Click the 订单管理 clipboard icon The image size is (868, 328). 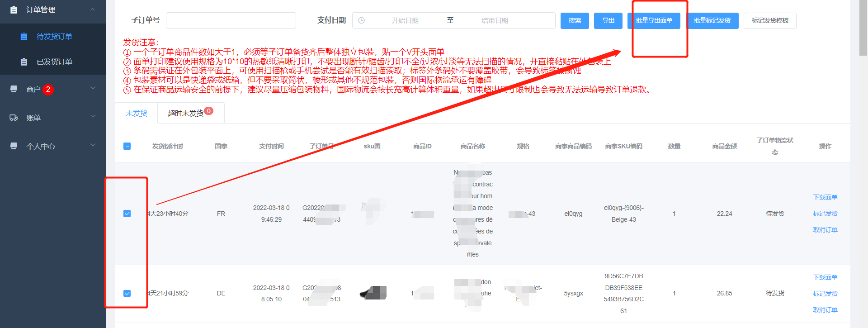[x=14, y=10]
